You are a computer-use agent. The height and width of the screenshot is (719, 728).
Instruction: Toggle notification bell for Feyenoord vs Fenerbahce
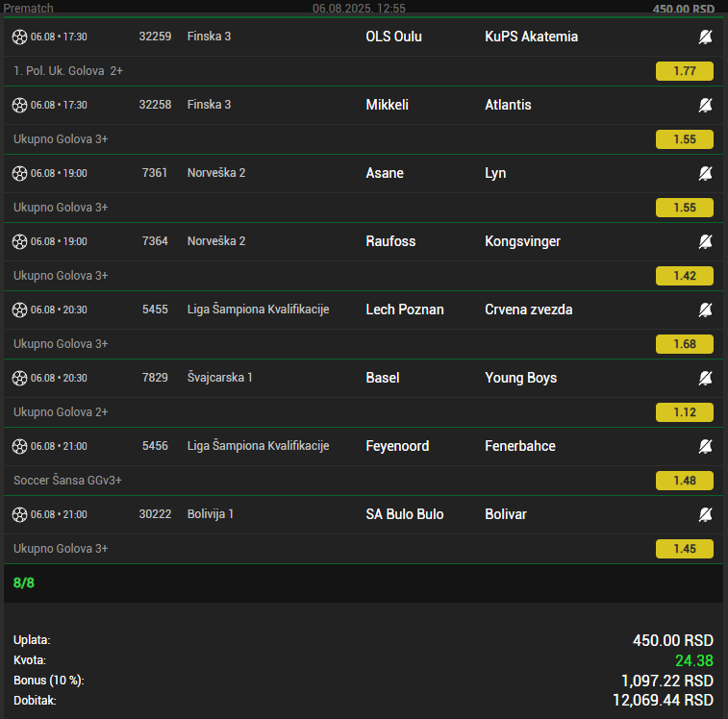[x=705, y=446]
